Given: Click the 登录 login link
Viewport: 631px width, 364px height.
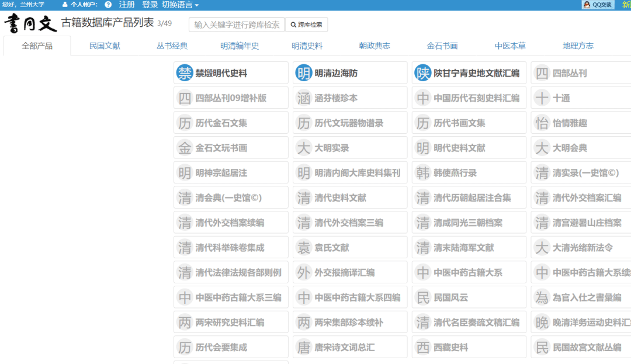Looking at the screenshot, I should pos(150,5).
